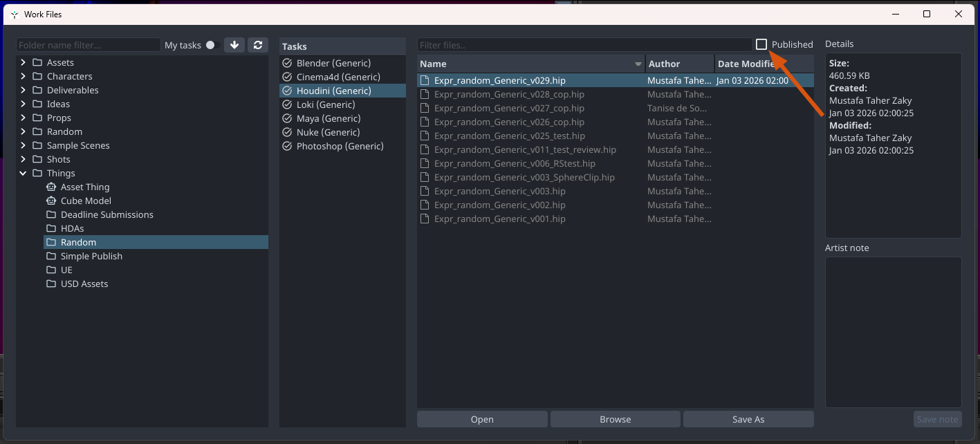Enable the Published checkbox
The height and width of the screenshot is (444, 980).
[x=761, y=44]
